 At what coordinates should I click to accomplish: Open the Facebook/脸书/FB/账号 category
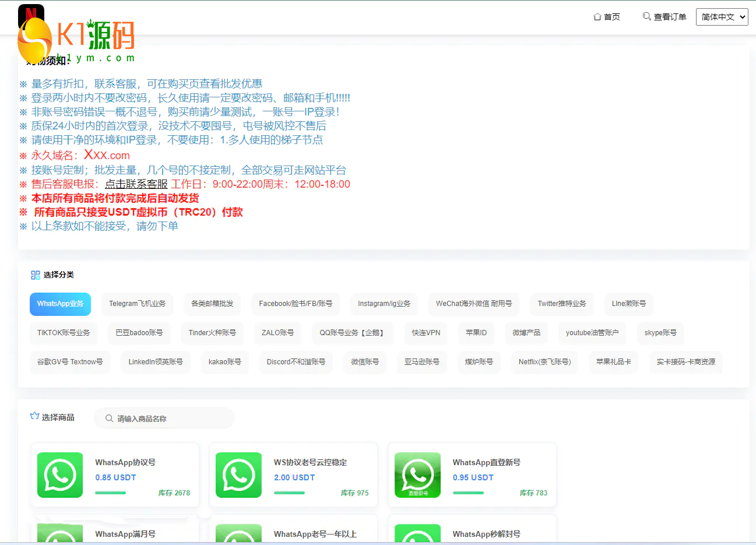point(296,304)
